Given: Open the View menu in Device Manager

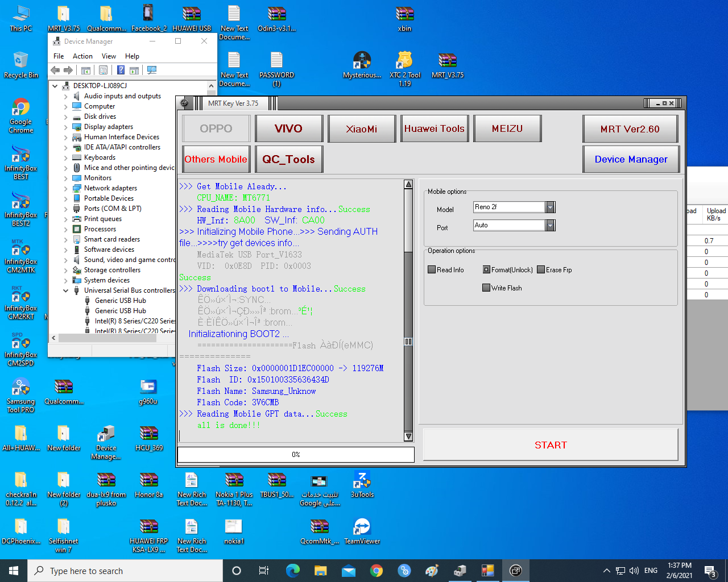Looking at the screenshot, I should [x=109, y=56].
